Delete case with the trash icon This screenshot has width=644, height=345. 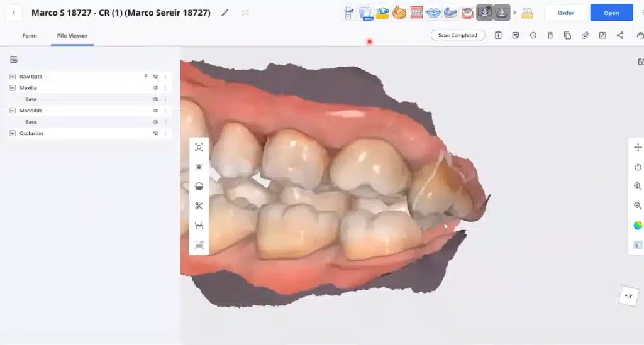tap(550, 35)
